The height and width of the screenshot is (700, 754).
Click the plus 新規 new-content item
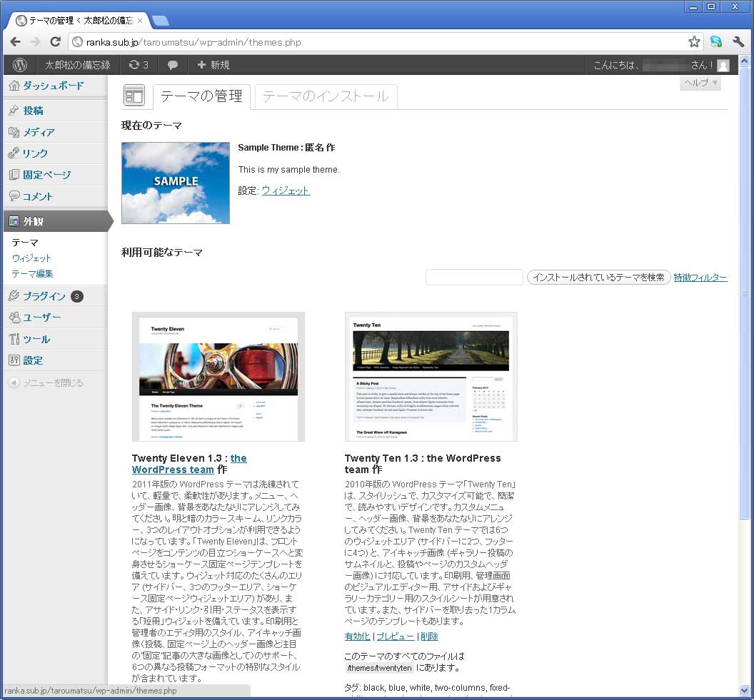[213, 65]
